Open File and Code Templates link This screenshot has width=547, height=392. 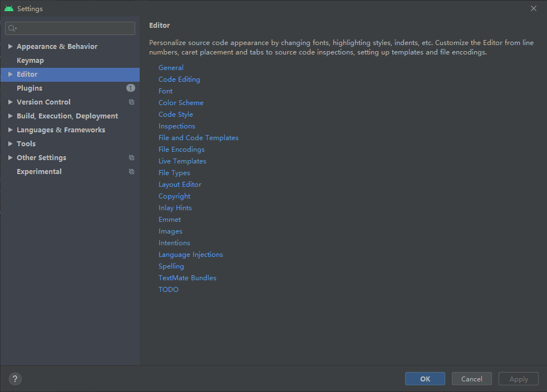pyautogui.click(x=199, y=138)
